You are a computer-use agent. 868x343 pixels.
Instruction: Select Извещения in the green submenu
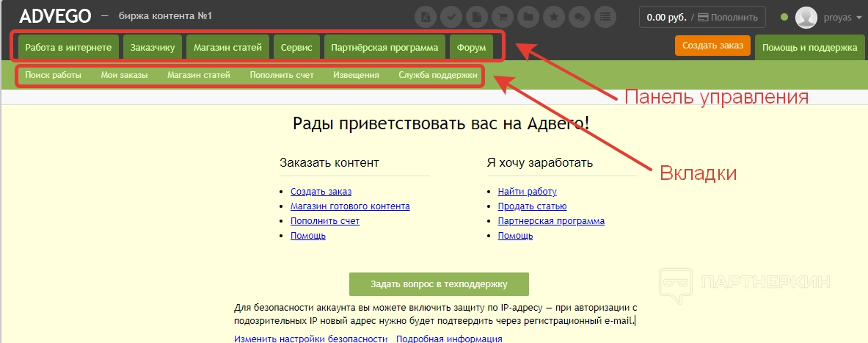356,75
